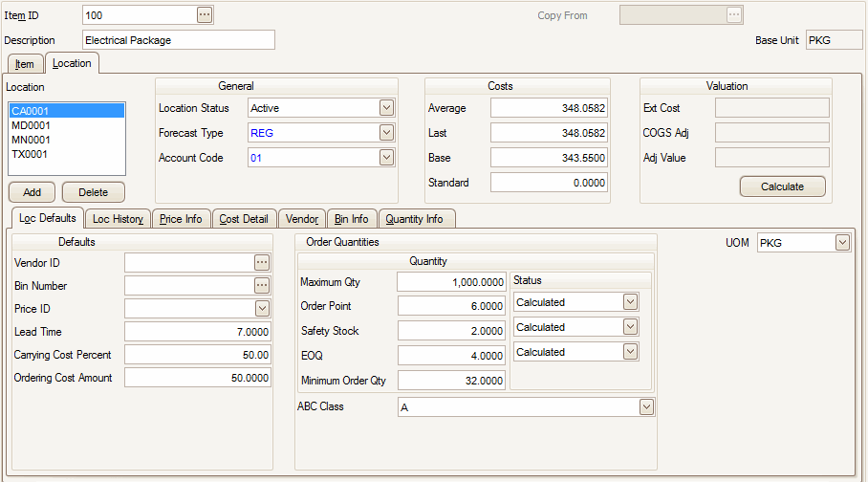Click the Calculate valuation button
868x482 pixels.
(x=782, y=186)
